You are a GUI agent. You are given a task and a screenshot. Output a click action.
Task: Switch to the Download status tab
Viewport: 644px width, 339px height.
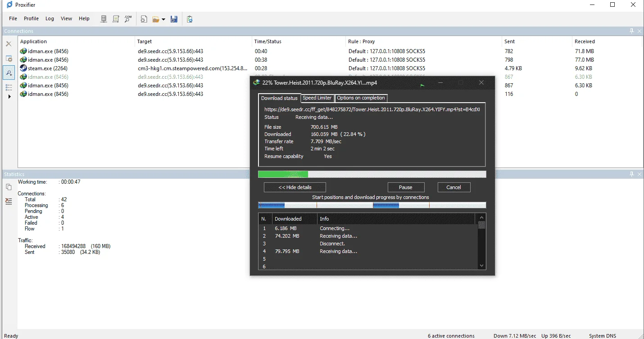(279, 98)
